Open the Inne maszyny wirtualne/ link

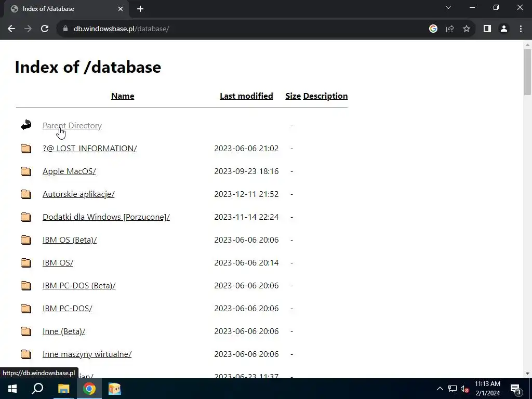[87, 354]
